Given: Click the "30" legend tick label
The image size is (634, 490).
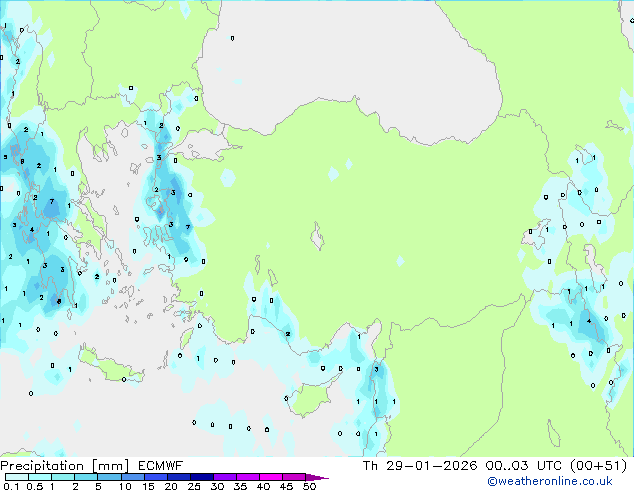Looking at the screenshot, I should point(217,486).
